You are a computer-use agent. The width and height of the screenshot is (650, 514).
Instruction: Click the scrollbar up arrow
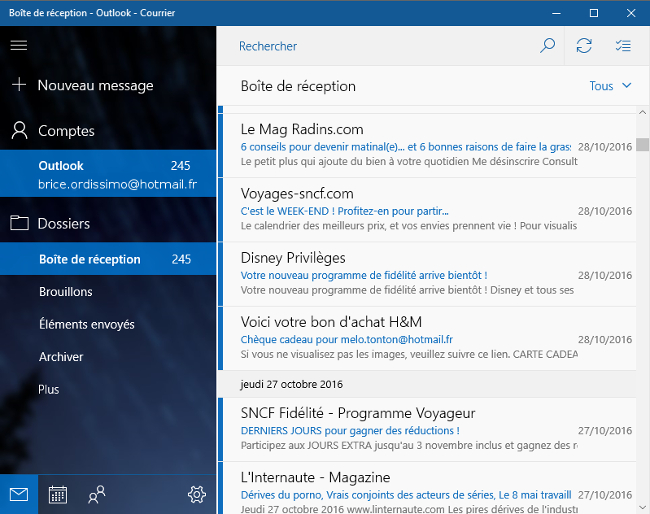coord(643,112)
